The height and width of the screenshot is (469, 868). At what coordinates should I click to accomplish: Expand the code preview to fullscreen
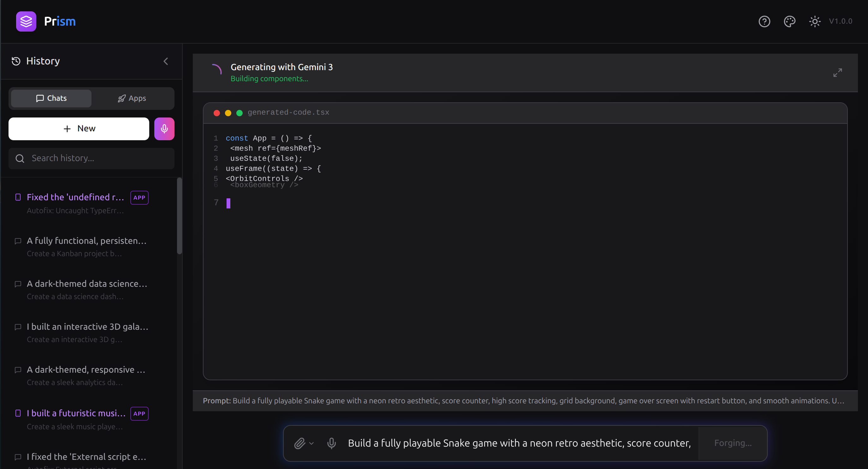(x=837, y=73)
